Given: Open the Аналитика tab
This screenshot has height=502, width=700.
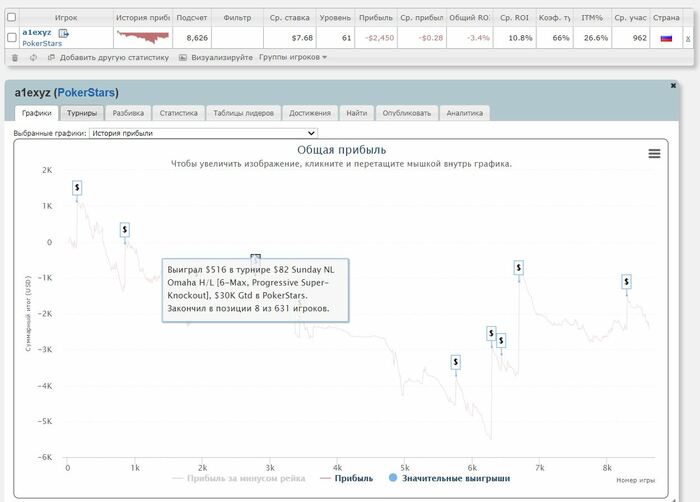Looking at the screenshot, I should (x=465, y=113).
